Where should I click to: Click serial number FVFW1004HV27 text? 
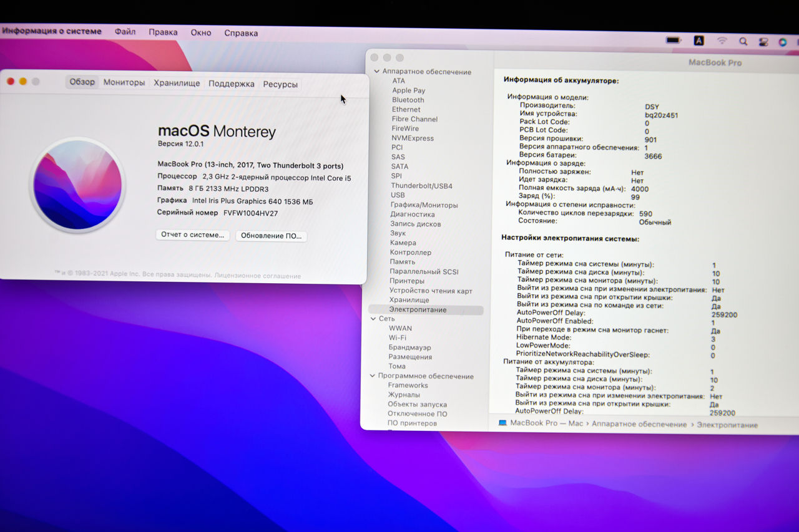[x=250, y=213]
